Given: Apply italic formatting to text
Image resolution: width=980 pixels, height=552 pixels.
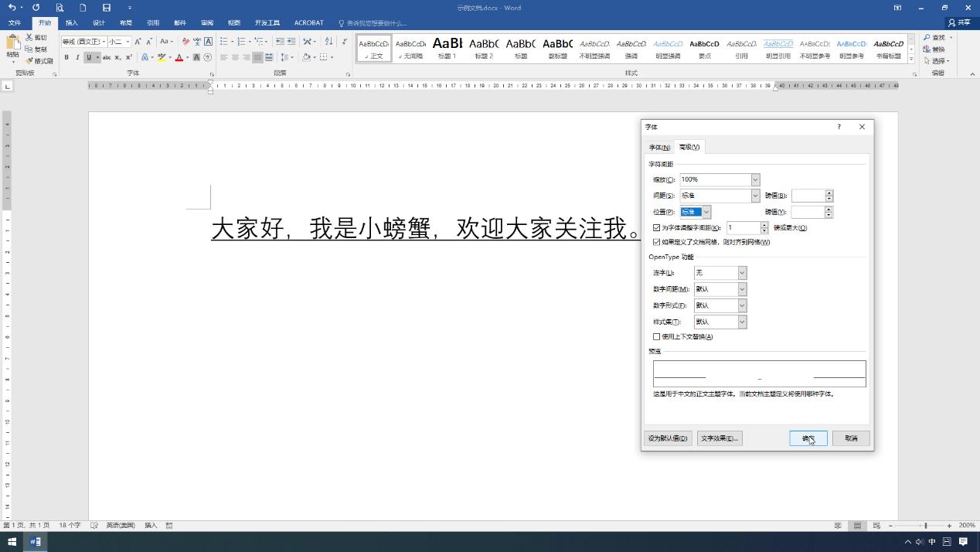Looking at the screenshot, I should coord(78,57).
